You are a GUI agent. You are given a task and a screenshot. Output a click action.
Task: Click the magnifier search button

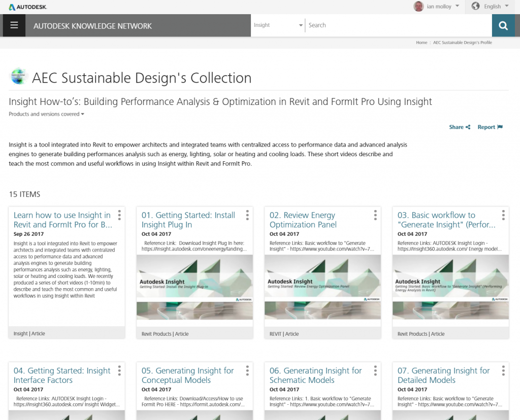point(503,25)
